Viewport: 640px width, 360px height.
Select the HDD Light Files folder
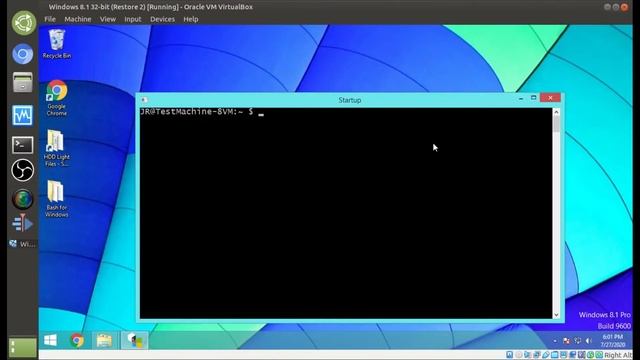(x=56, y=148)
